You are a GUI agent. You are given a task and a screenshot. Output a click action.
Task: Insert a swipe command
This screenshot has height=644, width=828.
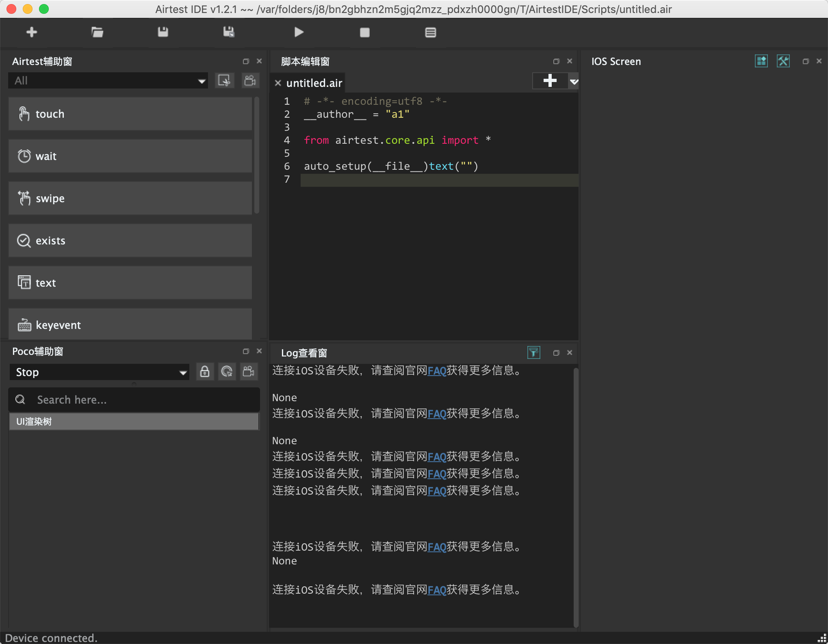[130, 198]
